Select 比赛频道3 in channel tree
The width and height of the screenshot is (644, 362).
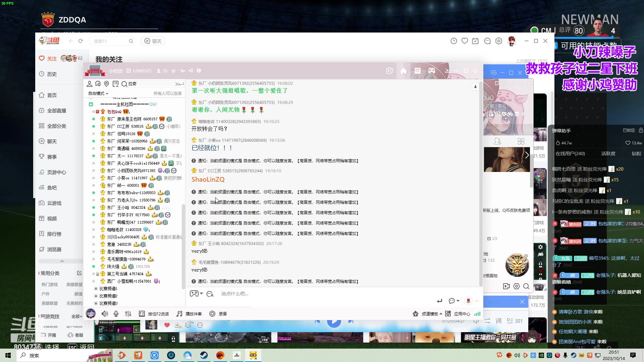click(108, 303)
